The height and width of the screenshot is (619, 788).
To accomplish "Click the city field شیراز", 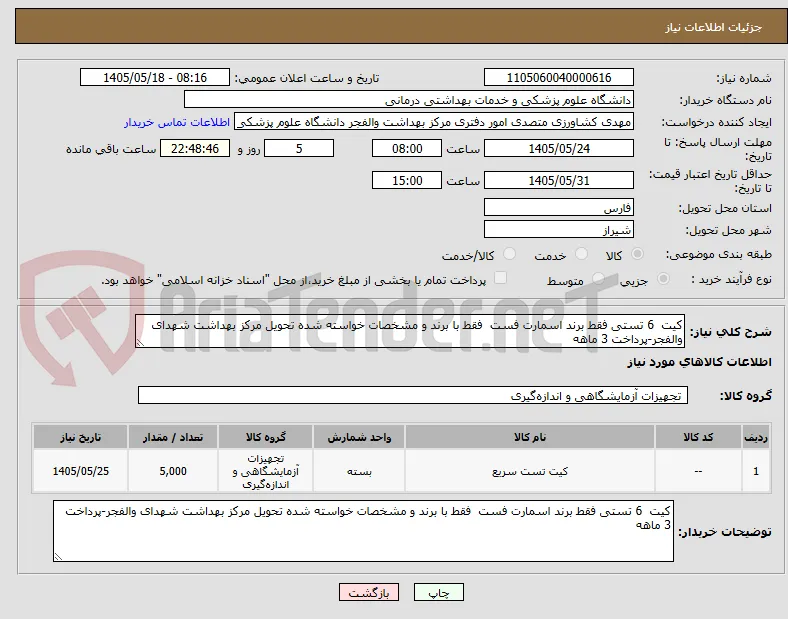I will [558, 230].
